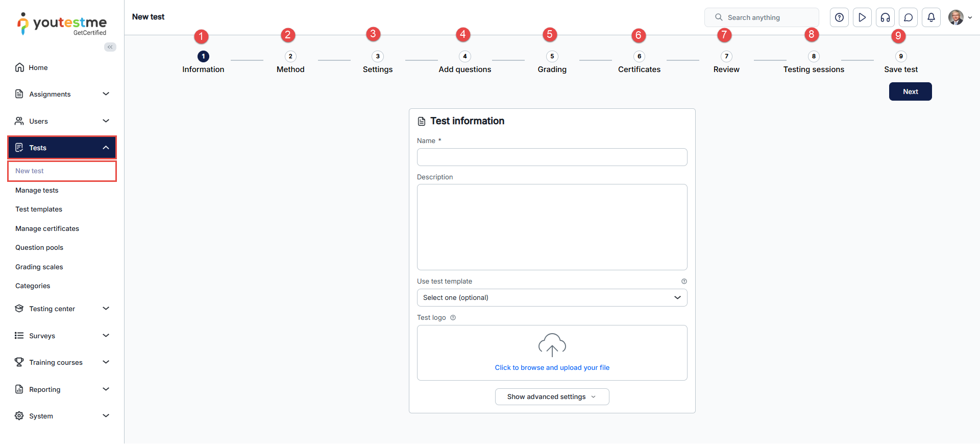980x444 pixels.
Task: Click the browse and upload file link
Action: click(552, 368)
